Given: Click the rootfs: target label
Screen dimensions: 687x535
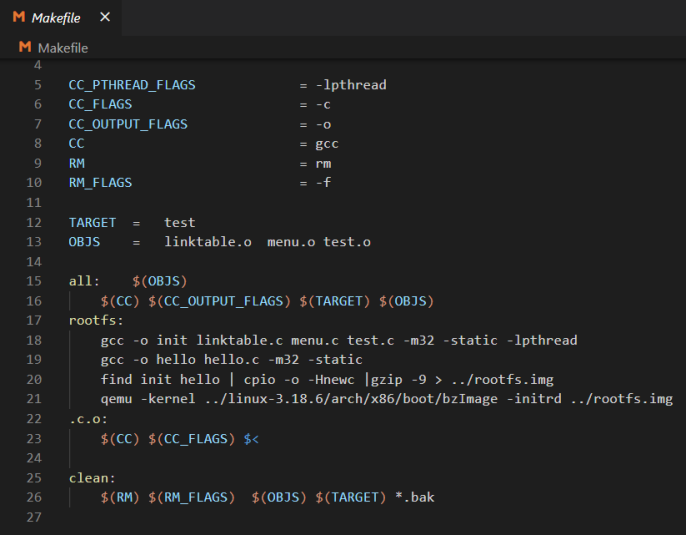Looking at the screenshot, I should click(96, 320).
